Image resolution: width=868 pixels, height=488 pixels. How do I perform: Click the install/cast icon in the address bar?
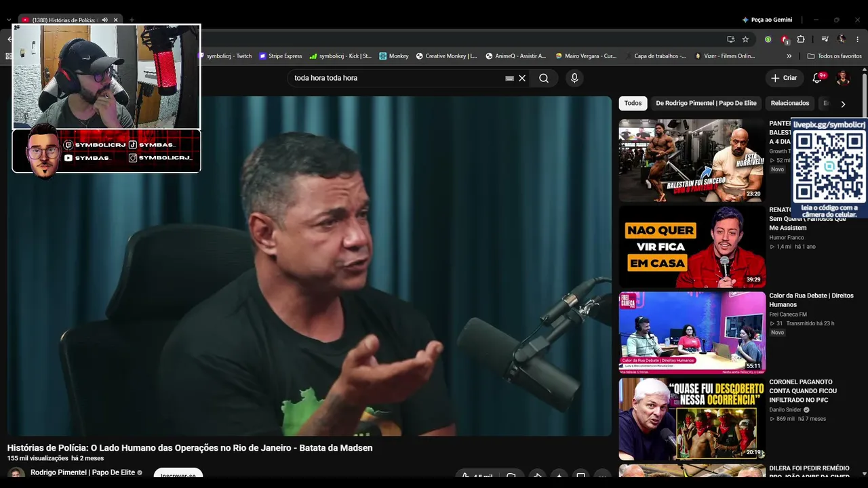click(730, 39)
